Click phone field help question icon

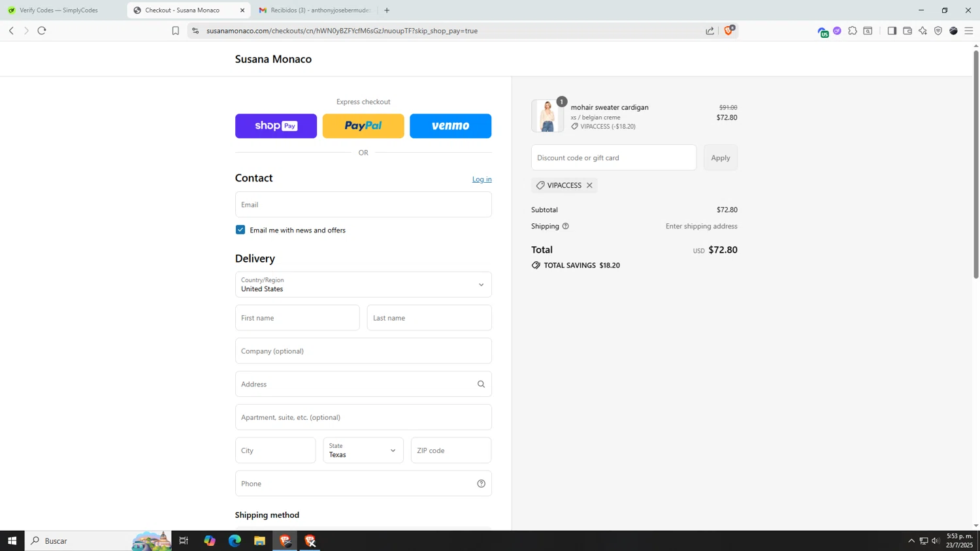481,484
